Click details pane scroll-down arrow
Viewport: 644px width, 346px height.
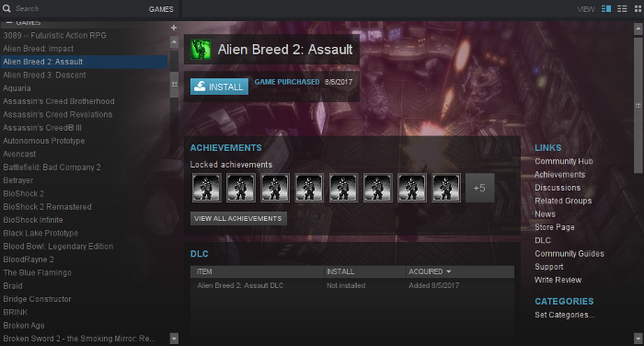click(638, 339)
